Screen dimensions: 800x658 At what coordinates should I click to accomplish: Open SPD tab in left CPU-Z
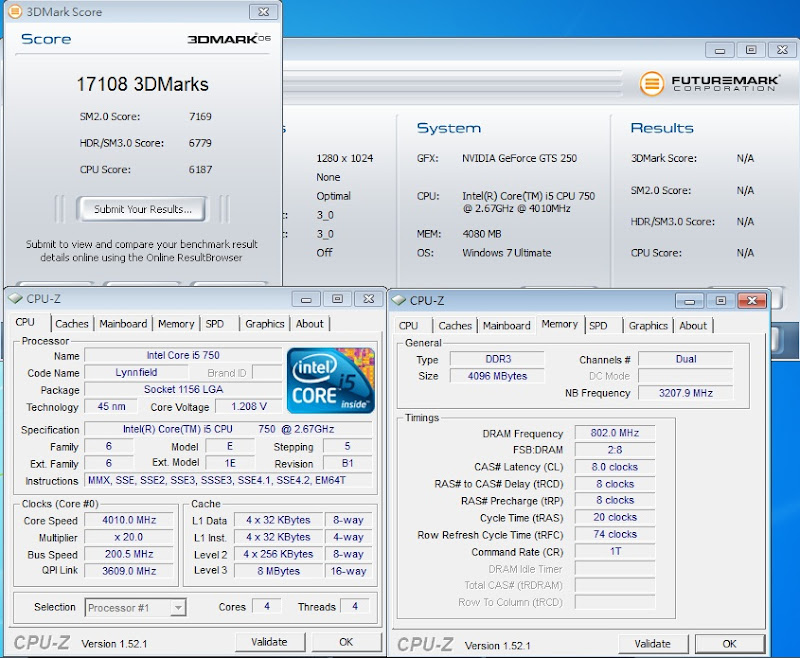(215, 324)
